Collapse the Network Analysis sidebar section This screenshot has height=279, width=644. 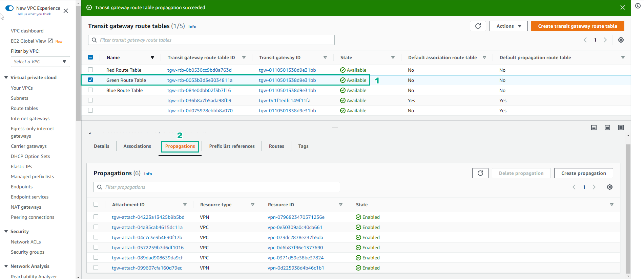coord(6,266)
